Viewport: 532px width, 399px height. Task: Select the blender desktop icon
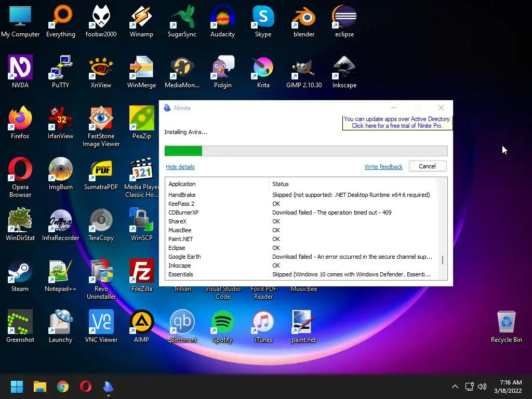point(303,20)
